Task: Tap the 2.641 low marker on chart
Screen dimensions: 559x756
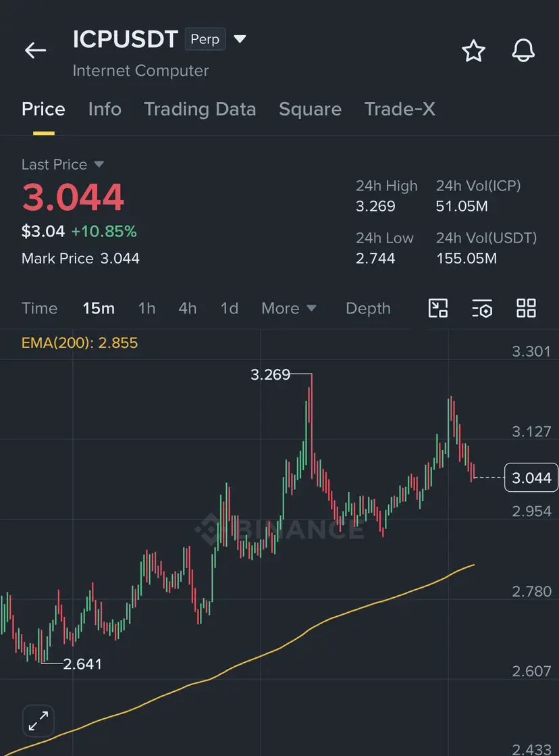Action: coord(82,664)
